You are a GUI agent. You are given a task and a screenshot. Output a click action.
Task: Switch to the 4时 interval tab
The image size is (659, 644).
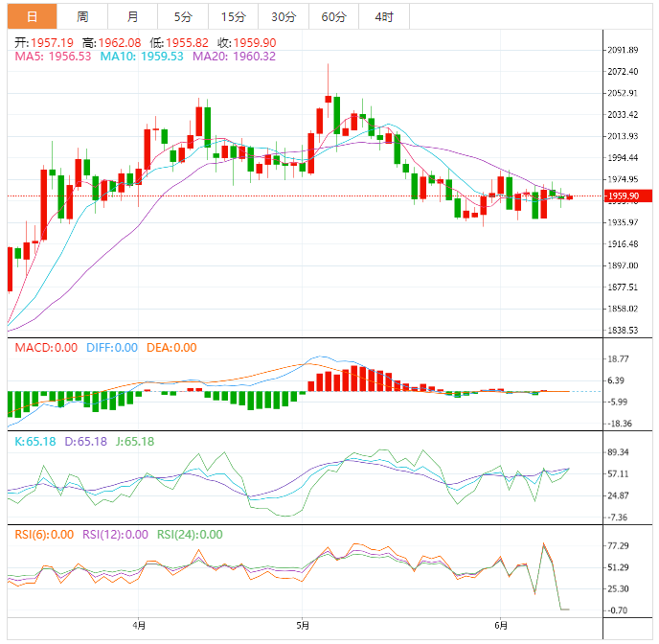click(x=384, y=16)
